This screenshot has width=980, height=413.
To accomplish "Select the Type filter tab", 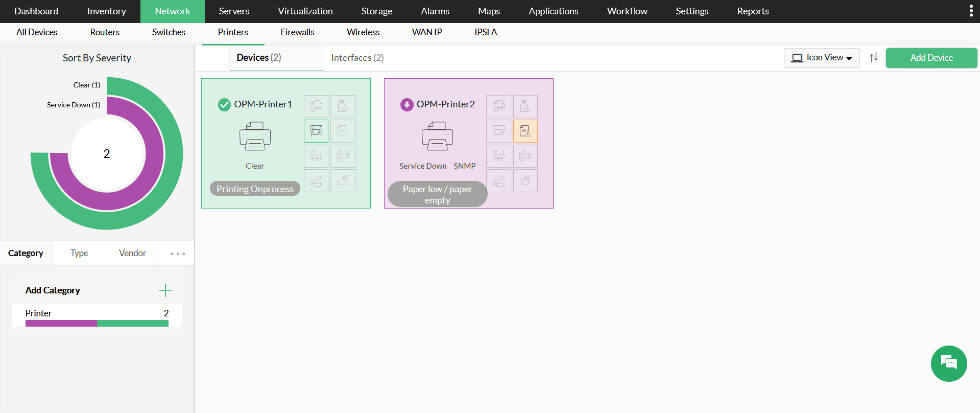I will point(79,253).
